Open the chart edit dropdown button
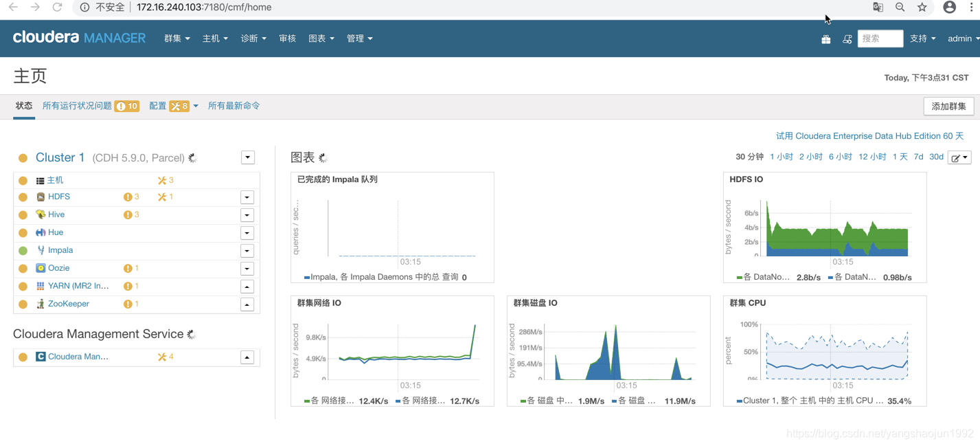Viewport: 980px width, 446px height. 959,158
